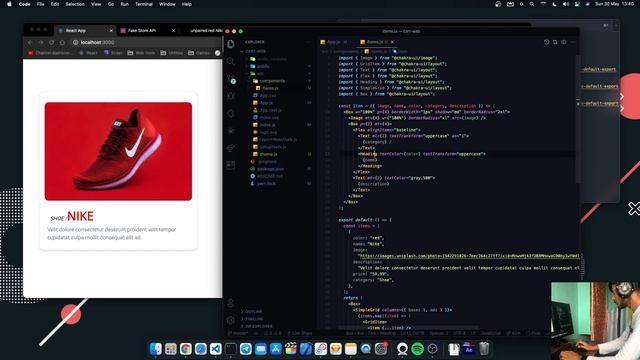This screenshot has width=640, height=360.
Task: Open Telegram from the Dock
Action: pyautogui.click(x=246, y=349)
